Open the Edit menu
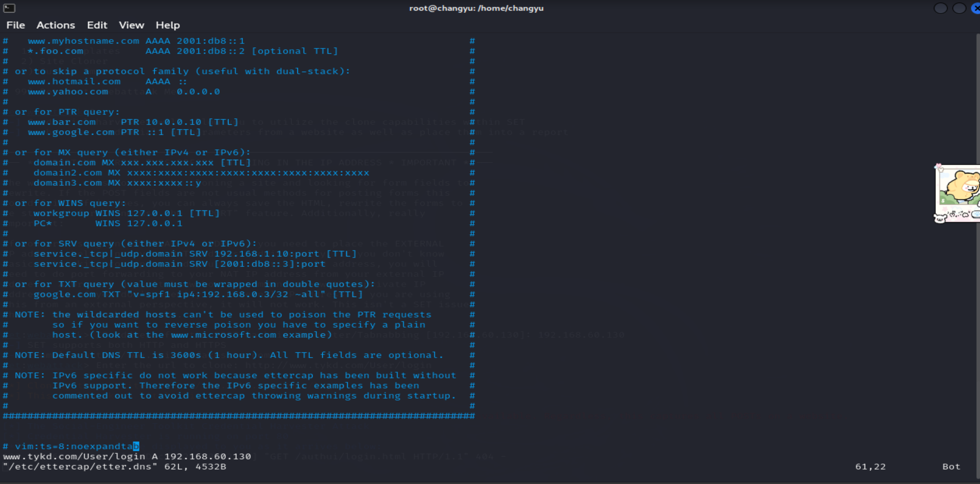This screenshot has height=484, width=980. click(x=97, y=25)
